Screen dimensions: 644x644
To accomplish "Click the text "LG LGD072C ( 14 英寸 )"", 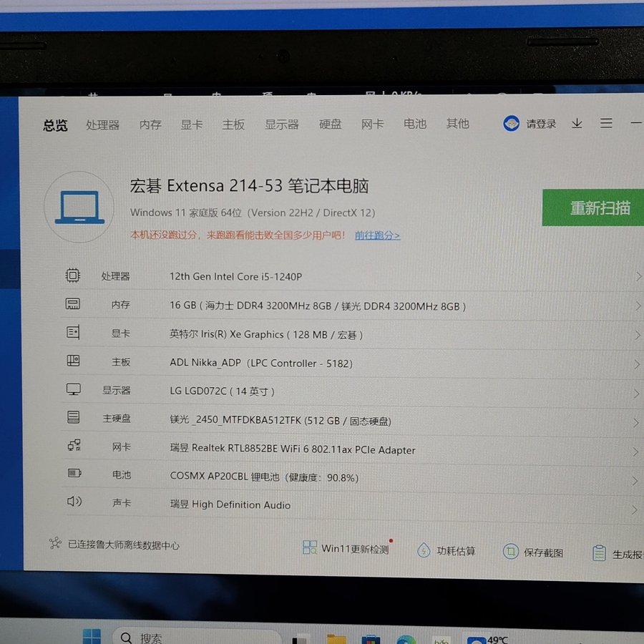I will [223, 391].
